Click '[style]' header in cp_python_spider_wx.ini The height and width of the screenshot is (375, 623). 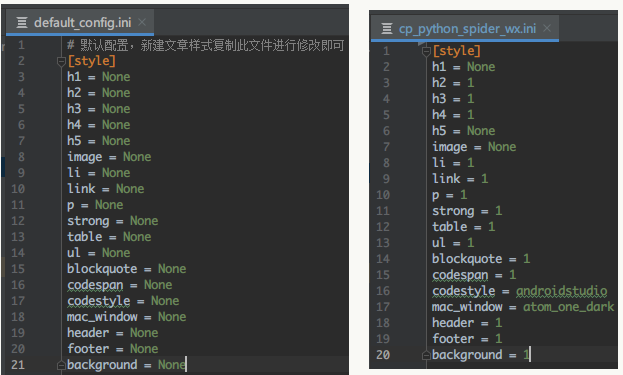tap(457, 51)
